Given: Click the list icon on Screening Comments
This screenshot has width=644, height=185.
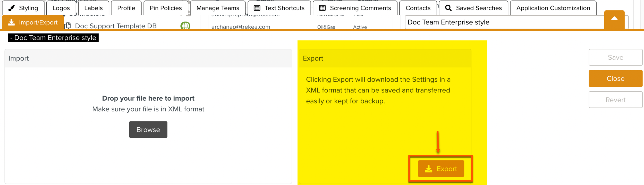Looking at the screenshot, I should pos(322,8).
